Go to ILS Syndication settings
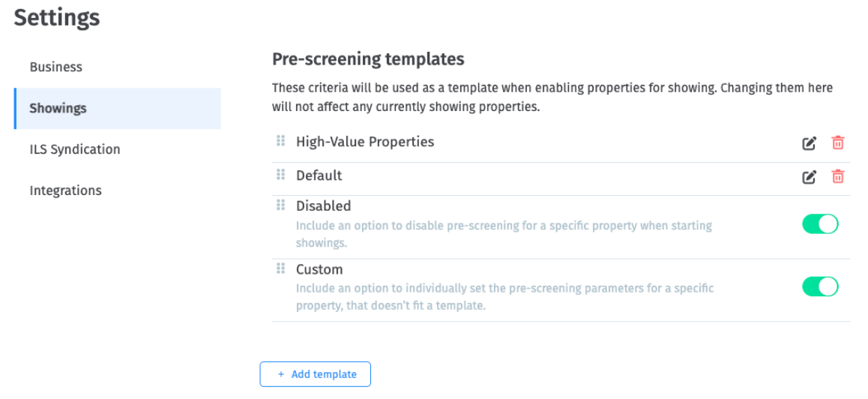The width and height of the screenshot is (868, 399). tap(75, 149)
